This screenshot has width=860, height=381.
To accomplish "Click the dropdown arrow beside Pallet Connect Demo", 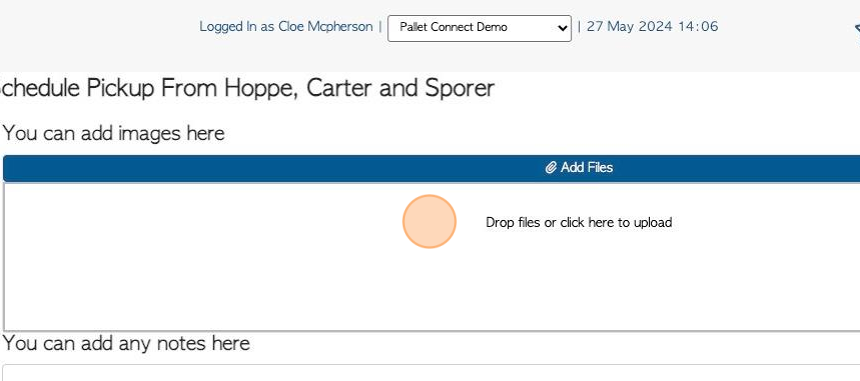I will [562, 28].
